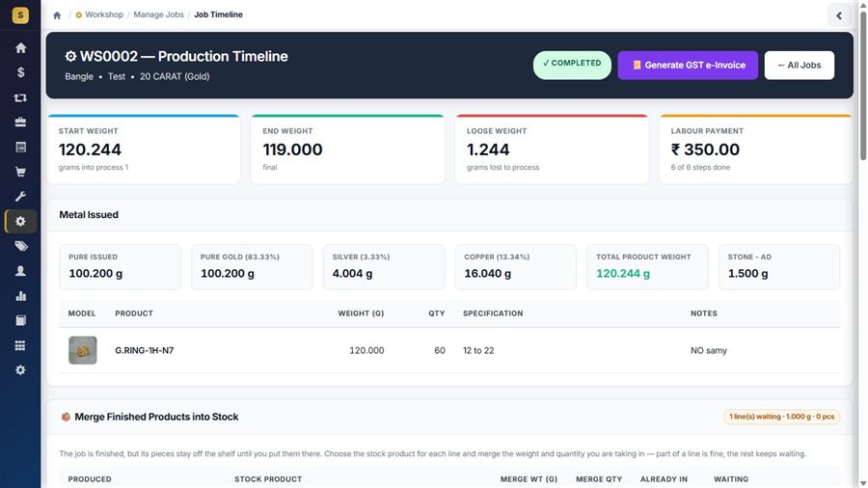Click the yellow S logo in the sidebar

tap(20, 14)
